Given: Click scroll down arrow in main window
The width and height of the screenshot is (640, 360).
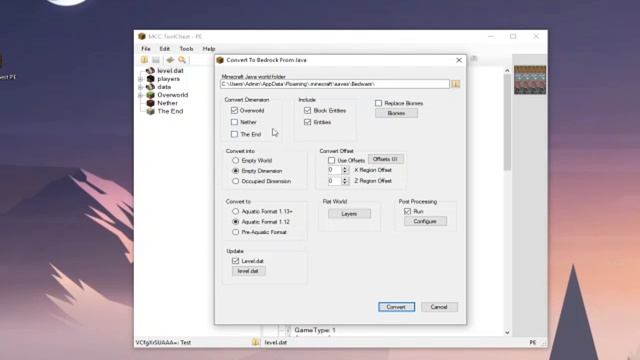Looking at the screenshot, I should point(507,333).
